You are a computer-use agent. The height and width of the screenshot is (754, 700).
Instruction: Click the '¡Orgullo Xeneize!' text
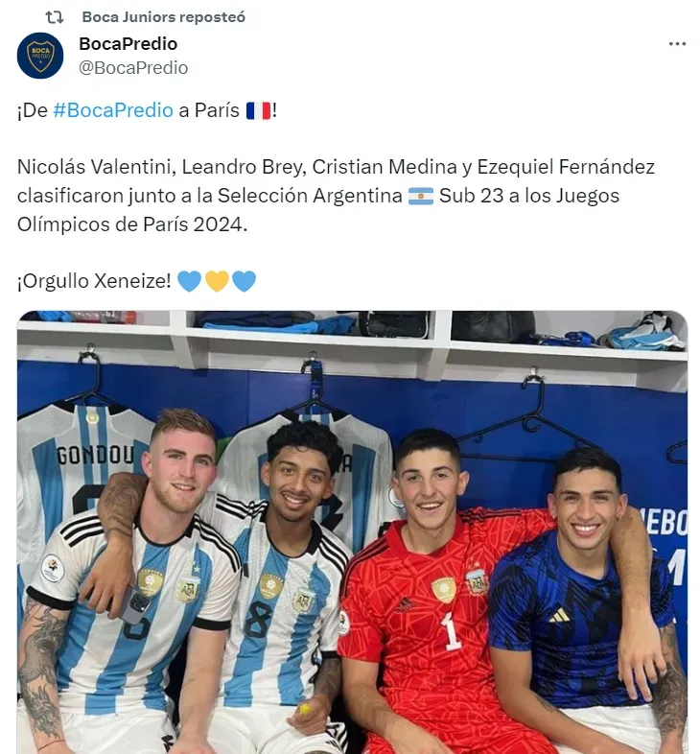[94, 281]
